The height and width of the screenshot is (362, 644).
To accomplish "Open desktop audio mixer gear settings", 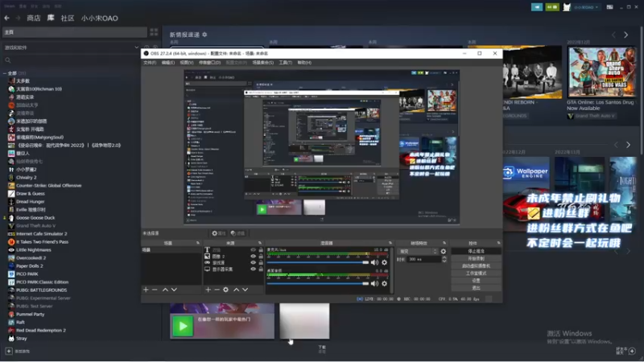I will point(385,283).
